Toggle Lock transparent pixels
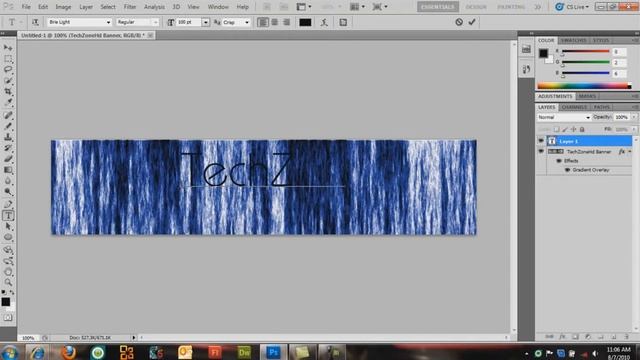 pyautogui.click(x=556, y=129)
